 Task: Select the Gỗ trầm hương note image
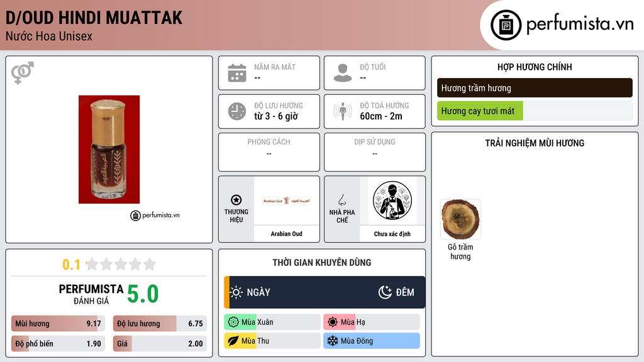460,219
